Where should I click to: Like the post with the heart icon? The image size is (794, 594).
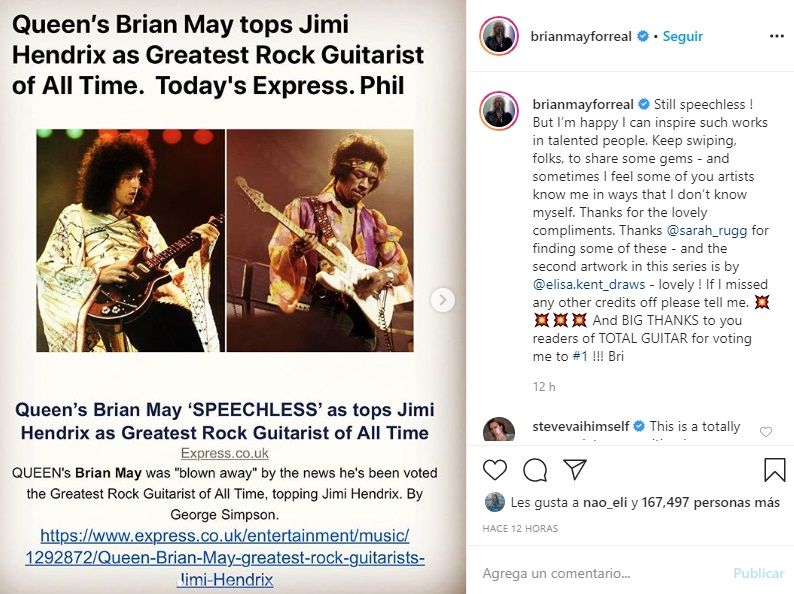[x=495, y=469]
